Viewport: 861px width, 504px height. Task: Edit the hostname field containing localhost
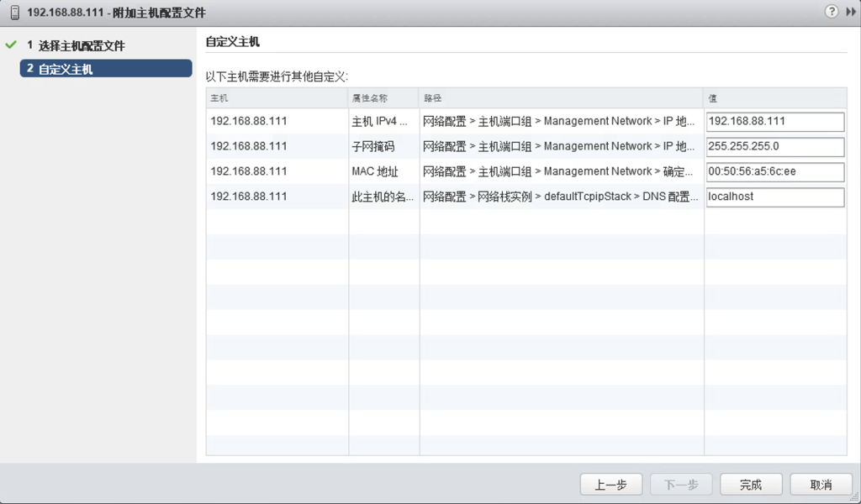pos(774,197)
